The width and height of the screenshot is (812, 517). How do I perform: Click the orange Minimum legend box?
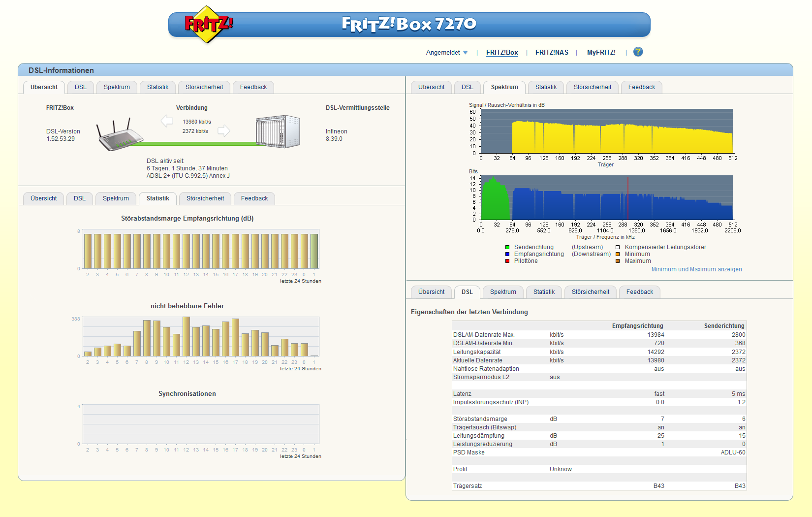(618, 254)
